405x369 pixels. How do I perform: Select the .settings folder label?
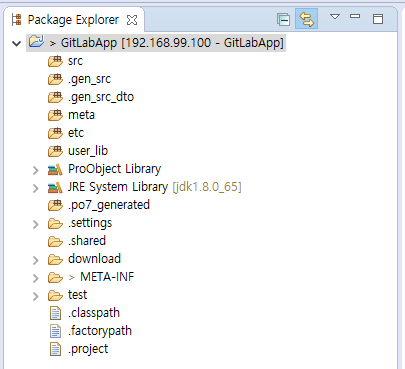click(90, 223)
